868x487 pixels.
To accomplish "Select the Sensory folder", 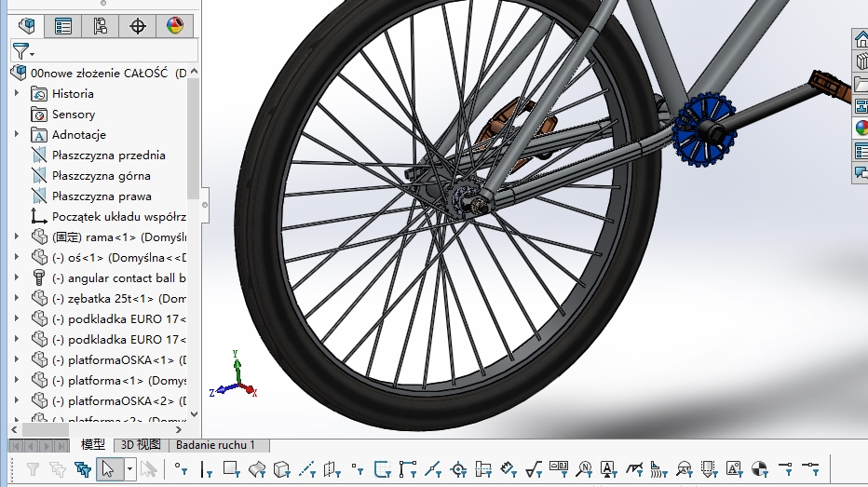I will (63, 115).
